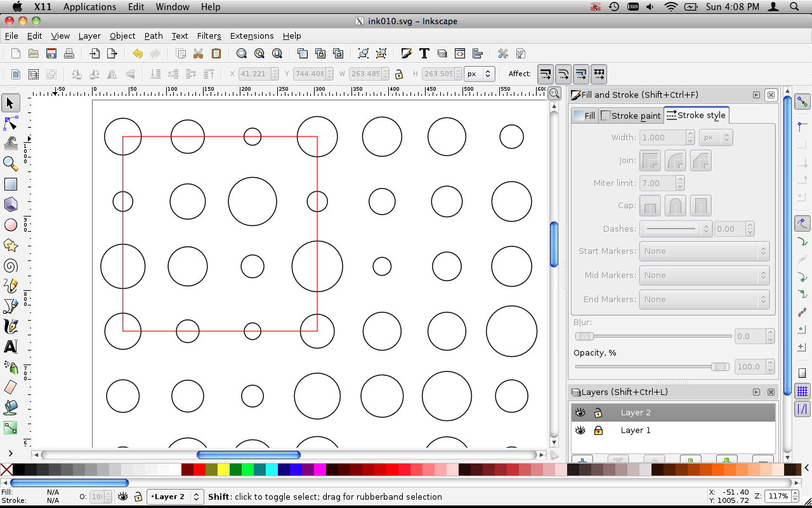Open the Spotlight search icon

[x=794, y=7]
